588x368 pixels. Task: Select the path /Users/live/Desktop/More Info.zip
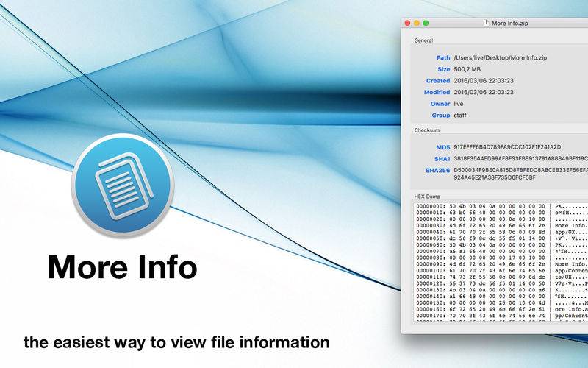(x=501, y=58)
